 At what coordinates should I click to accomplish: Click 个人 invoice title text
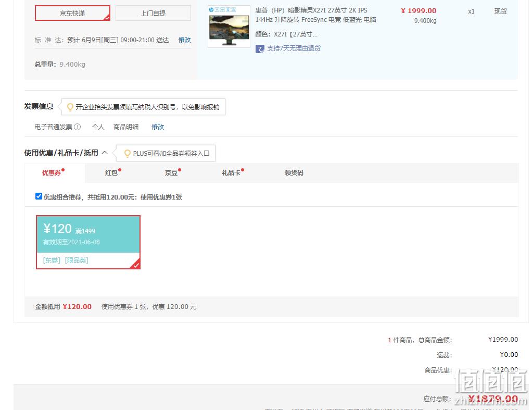pos(98,127)
